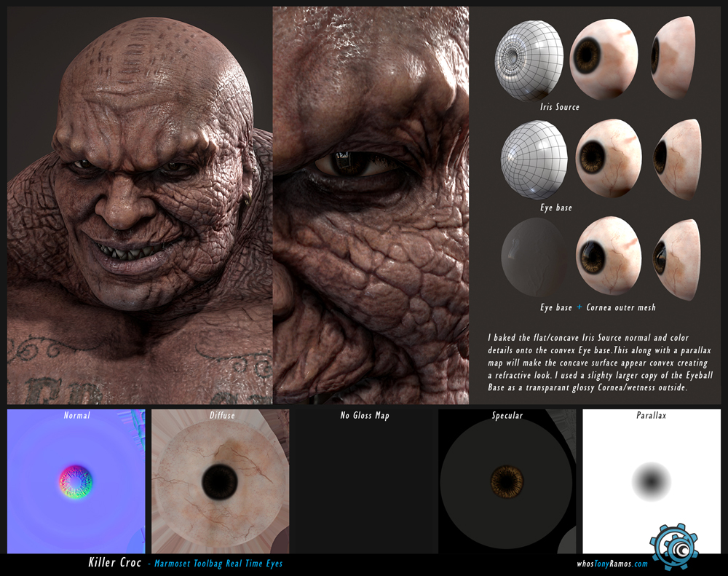Click the Specular map thumbnail

coord(507,481)
